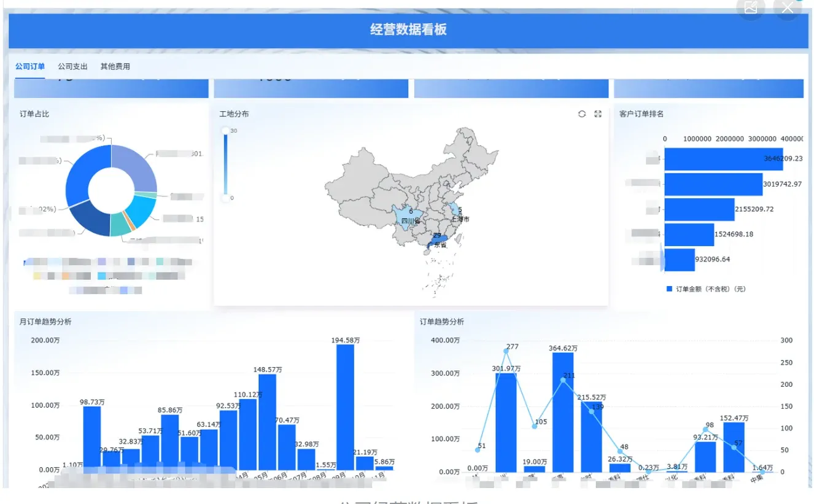Viewport: 814px width, 504px height.
Task: Select the ranking bar labeled 3646209.23
Action: pos(724,159)
